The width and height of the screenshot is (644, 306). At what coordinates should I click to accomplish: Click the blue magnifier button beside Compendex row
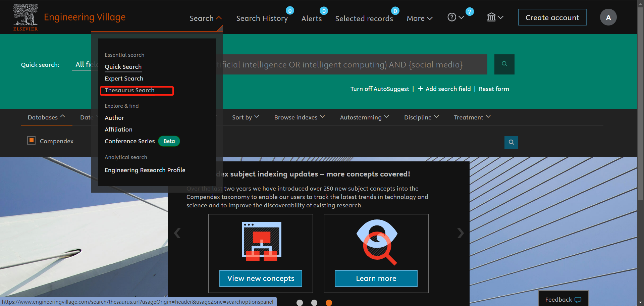tap(511, 142)
